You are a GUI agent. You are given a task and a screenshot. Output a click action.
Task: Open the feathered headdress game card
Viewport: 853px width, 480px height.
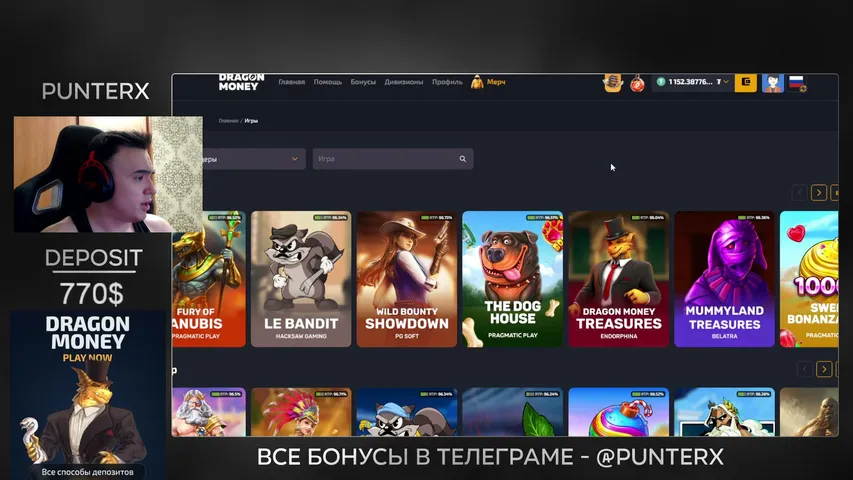coord(301,412)
